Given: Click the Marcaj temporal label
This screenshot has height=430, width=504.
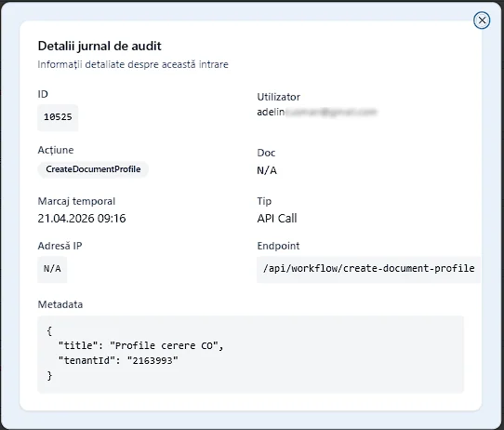Looking at the screenshot, I should pyautogui.click(x=76, y=201).
